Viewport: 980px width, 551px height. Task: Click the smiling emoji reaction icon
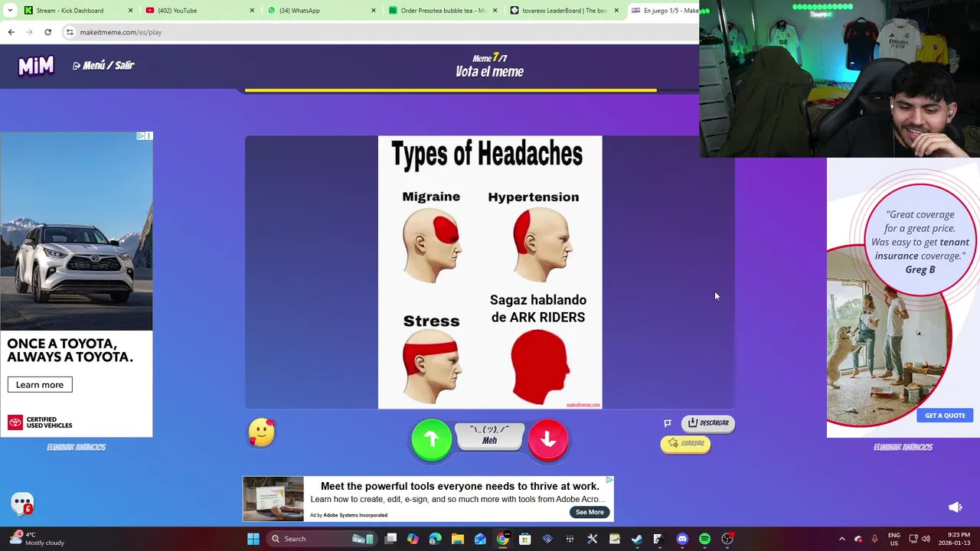pyautogui.click(x=262, y=433)
